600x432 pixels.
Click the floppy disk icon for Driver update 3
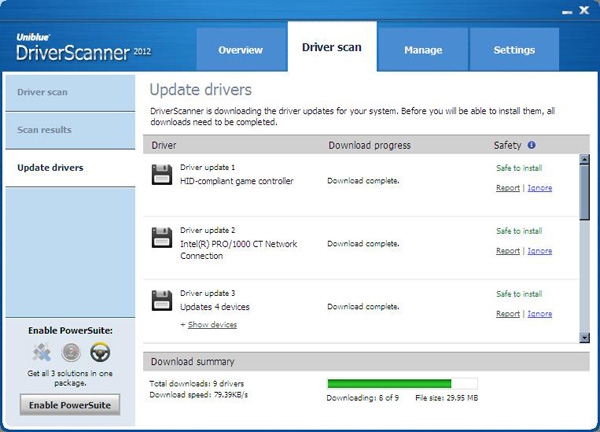point(162,300)
